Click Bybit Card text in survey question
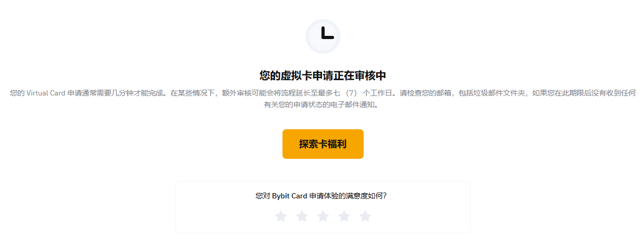 point(289,196)
